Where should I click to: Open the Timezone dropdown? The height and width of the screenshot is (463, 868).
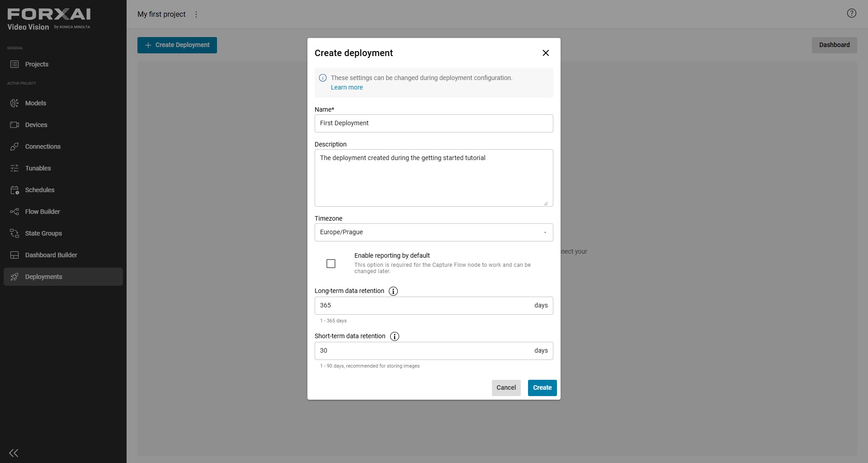(434, 232)
